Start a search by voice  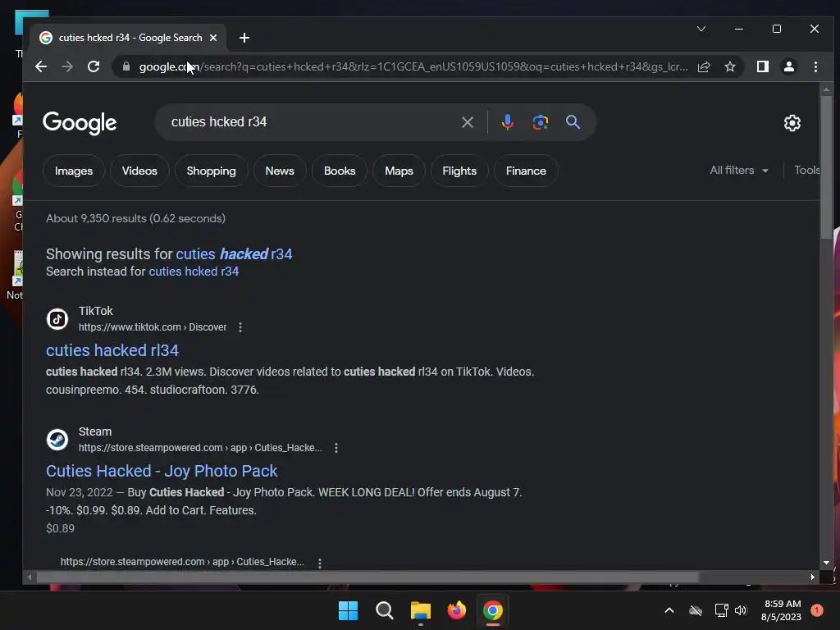click(x=507, y=122)
